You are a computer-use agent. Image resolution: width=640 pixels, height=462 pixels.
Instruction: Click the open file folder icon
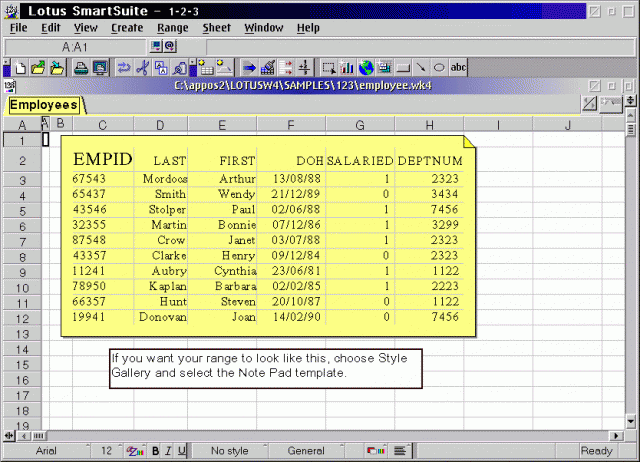38,68
